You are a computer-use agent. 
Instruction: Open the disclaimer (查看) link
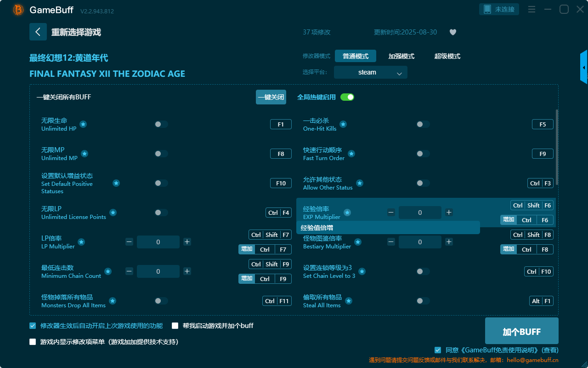click(x=549, y=350)
